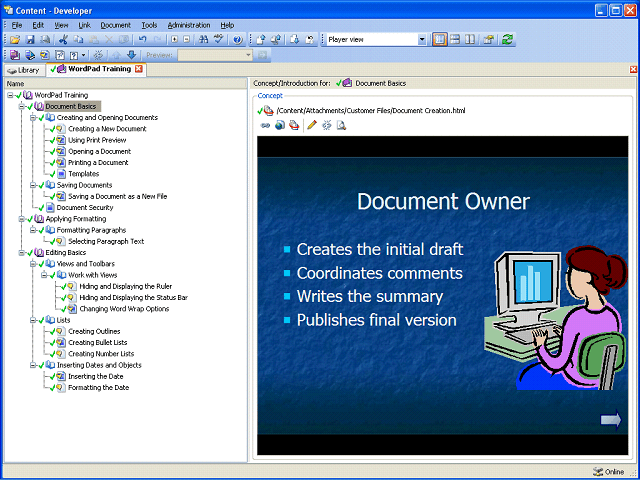Open the arrow beside the question mark icon
The height and width of the screenshot is (480, 640).
[x=84, y=55]
